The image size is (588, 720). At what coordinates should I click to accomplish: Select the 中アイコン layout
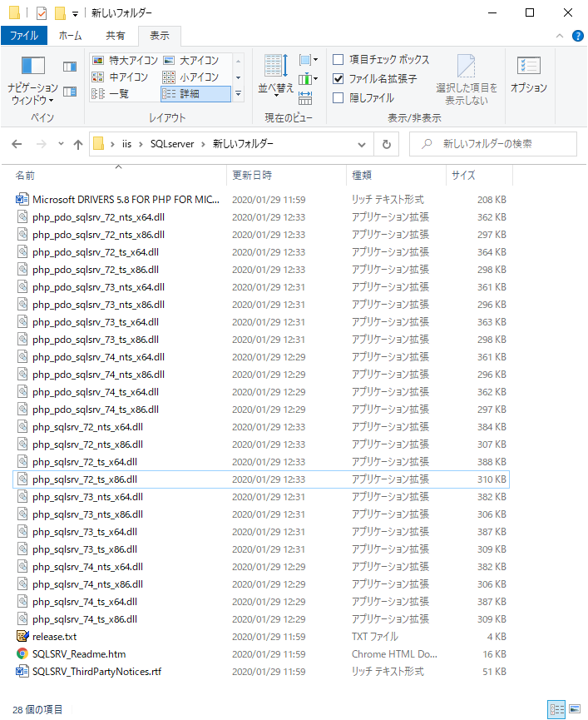(120, 77)
